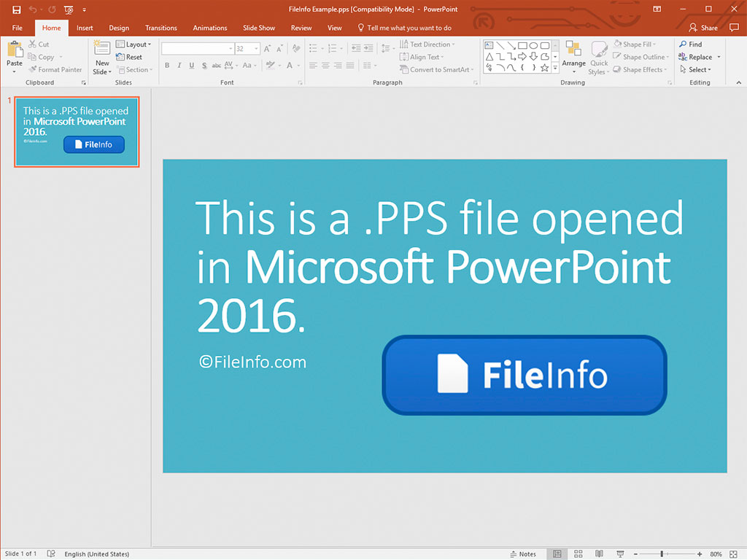Open the Select dropdown in Editing
The width and height of the screenshot is (747, 560).
pos(695,69)
